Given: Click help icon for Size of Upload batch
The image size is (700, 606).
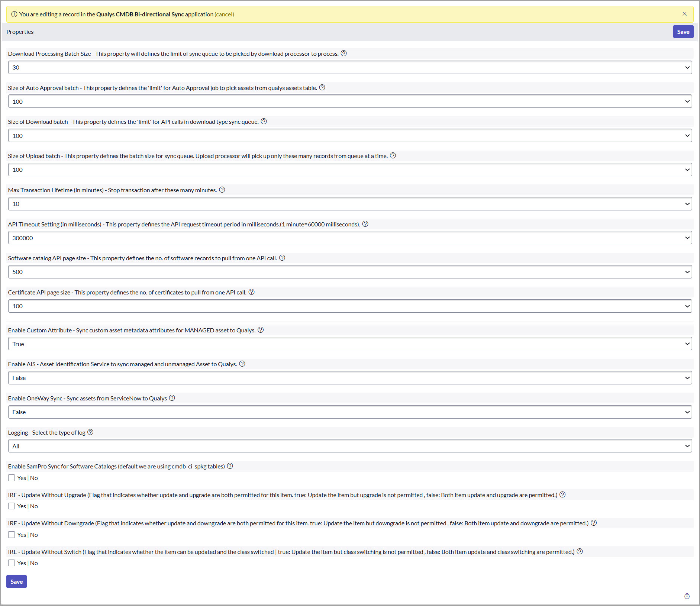Looking at the screenshot, I should coord(393,156).
